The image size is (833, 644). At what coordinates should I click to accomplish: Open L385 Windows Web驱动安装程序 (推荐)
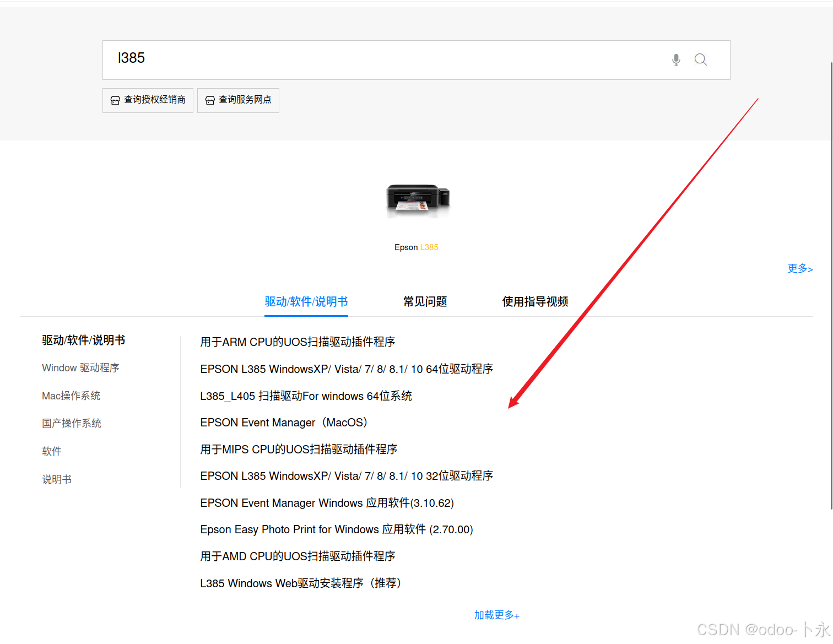(x=301, y=583)
